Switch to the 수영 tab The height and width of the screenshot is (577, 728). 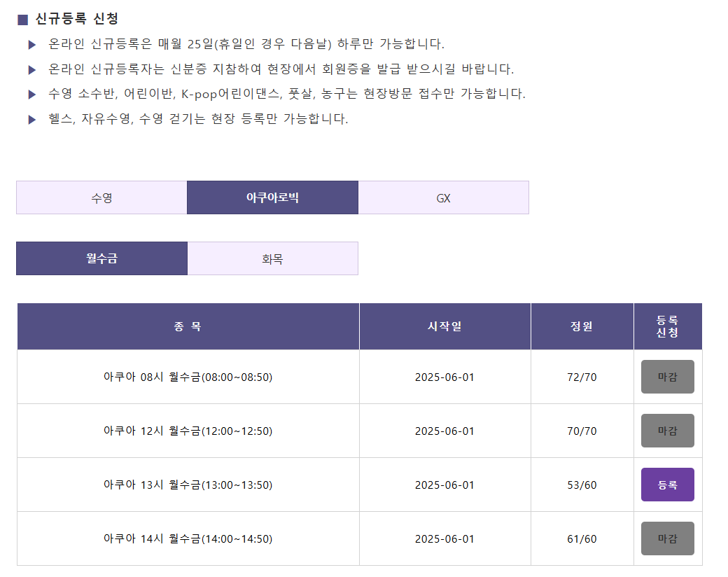101,198
